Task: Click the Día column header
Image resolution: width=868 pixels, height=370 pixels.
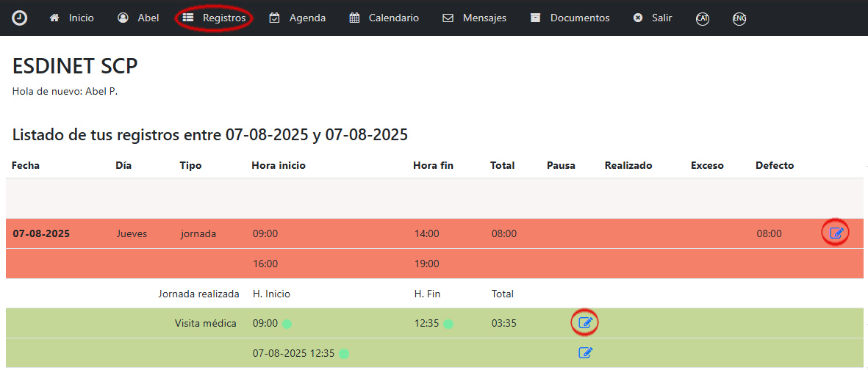Action: (123, 165)
